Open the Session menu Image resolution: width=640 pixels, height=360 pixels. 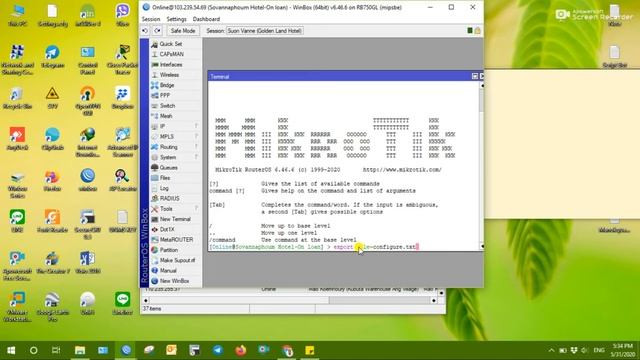pos(151,19)
